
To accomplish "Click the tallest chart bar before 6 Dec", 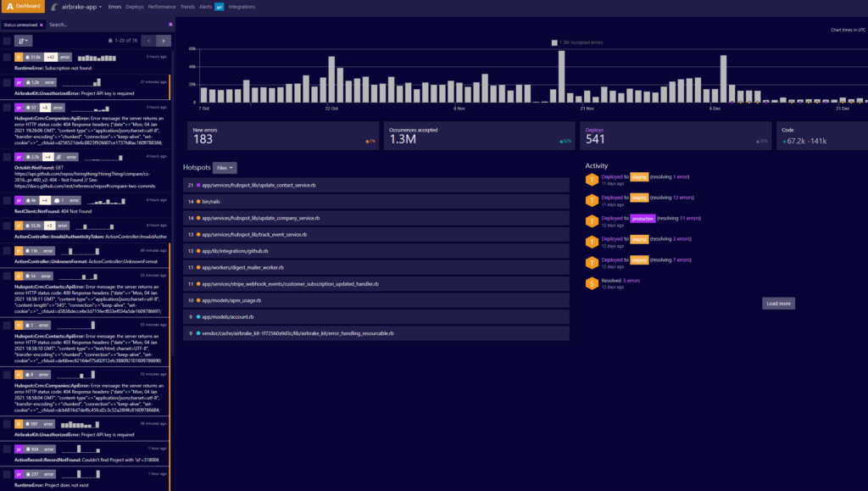I will coord(561,76).
